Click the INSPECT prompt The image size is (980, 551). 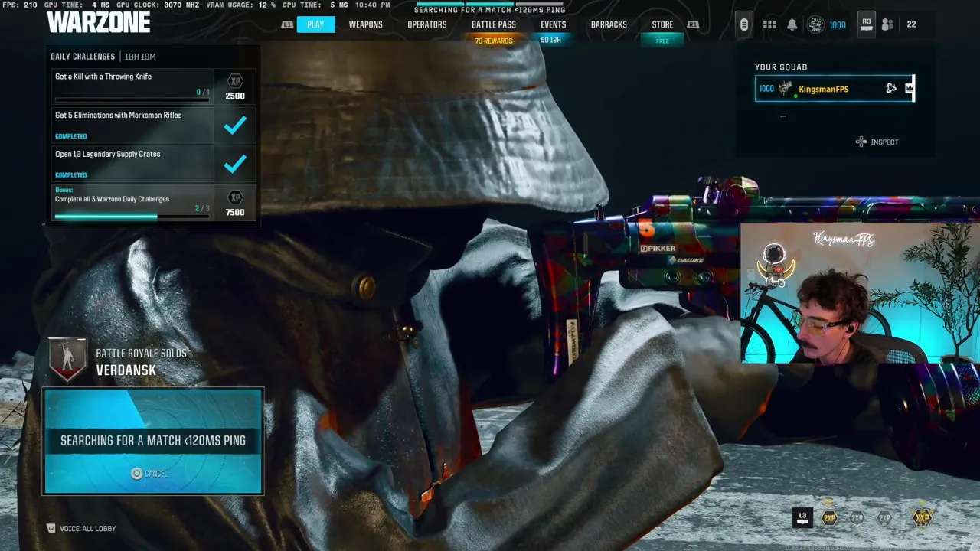tap(877, 142)
